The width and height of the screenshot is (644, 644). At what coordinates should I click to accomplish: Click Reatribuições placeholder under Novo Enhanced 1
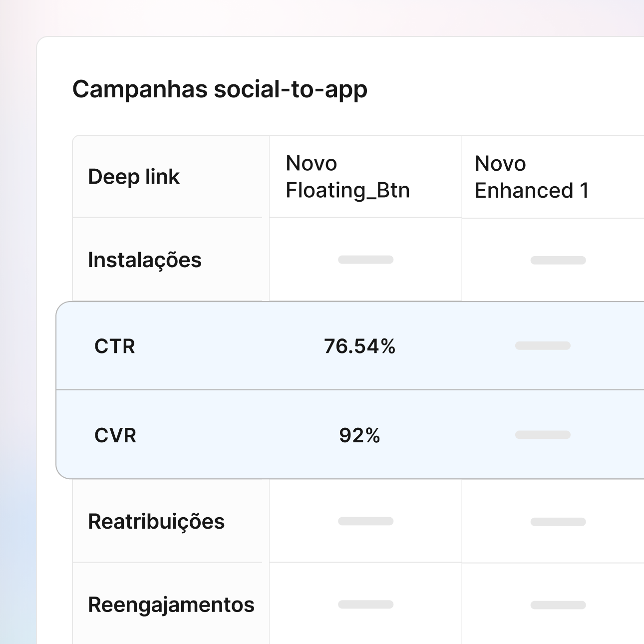point(558,522)
